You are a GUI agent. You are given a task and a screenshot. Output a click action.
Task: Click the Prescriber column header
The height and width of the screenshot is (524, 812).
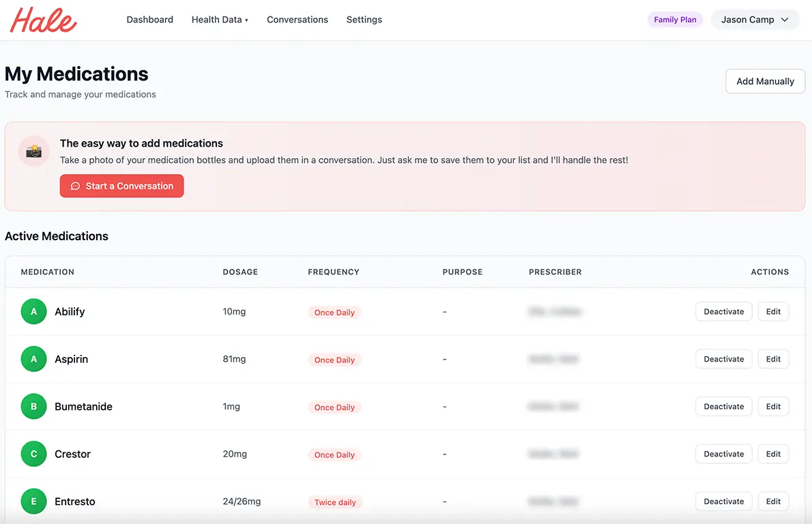click(x=555, y=272)
